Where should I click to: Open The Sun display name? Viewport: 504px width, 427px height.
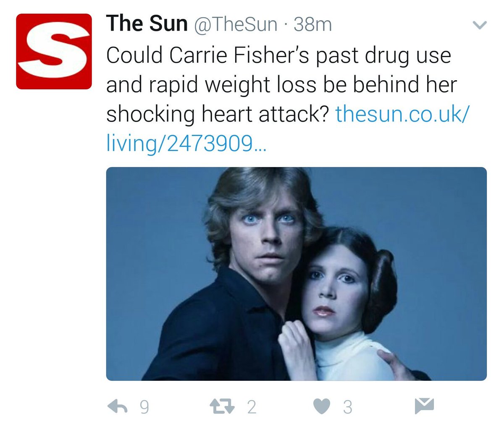[147, 24]
